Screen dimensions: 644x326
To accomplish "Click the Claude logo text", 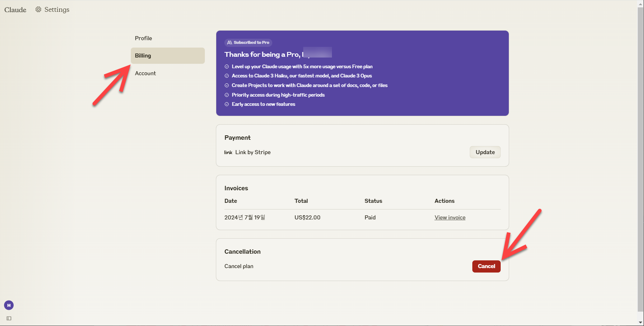I will (x=15, y=10).
